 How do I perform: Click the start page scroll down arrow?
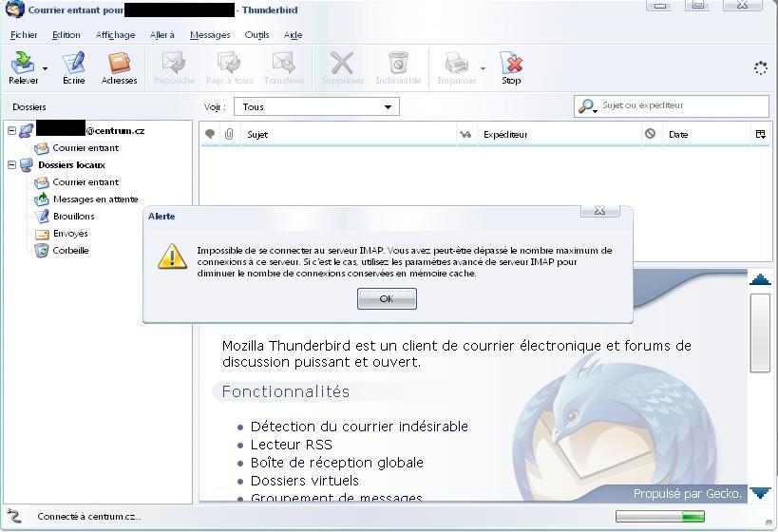pyautogui.click(x=760, y=493)
